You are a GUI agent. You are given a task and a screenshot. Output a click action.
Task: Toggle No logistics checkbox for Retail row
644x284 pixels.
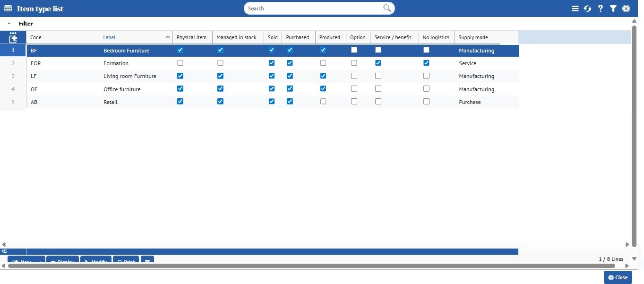(x=426, y=101)
